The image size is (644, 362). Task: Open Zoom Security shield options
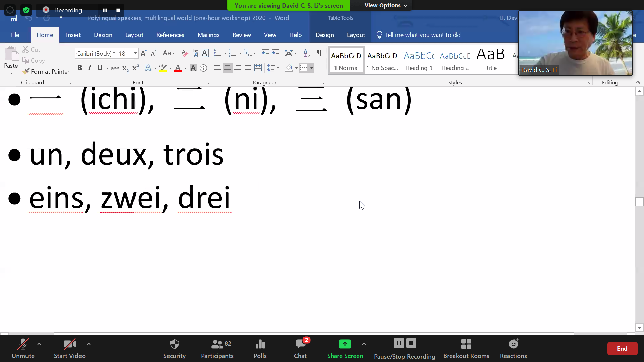click(174, 348)
